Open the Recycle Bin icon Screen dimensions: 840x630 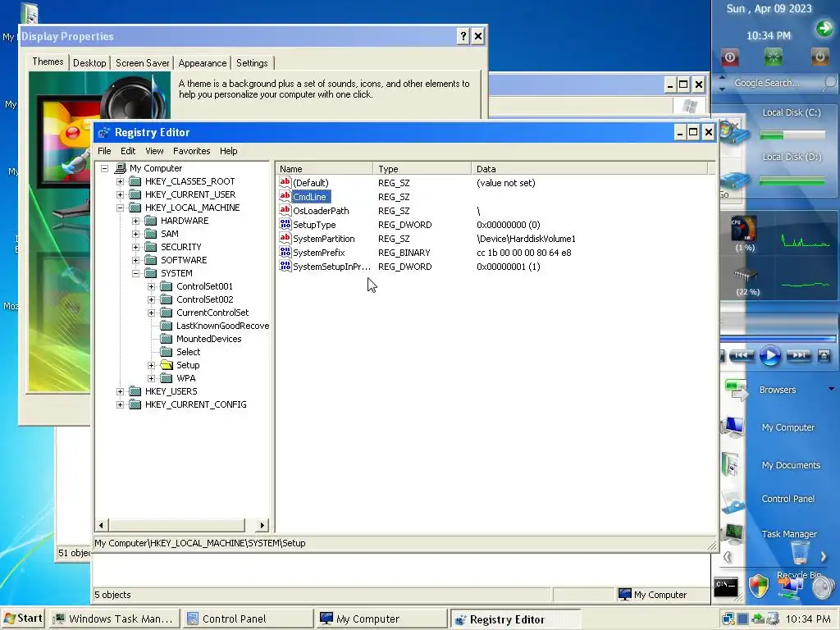point(800,552)
